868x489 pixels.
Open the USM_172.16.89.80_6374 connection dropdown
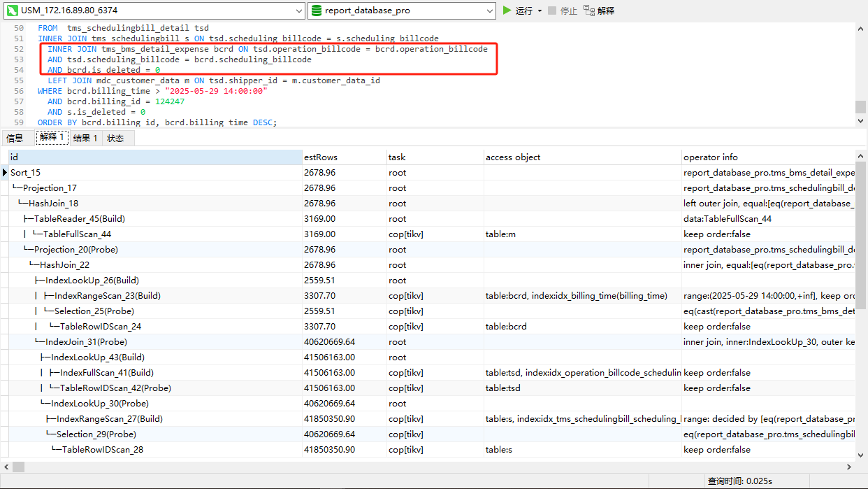297,10
